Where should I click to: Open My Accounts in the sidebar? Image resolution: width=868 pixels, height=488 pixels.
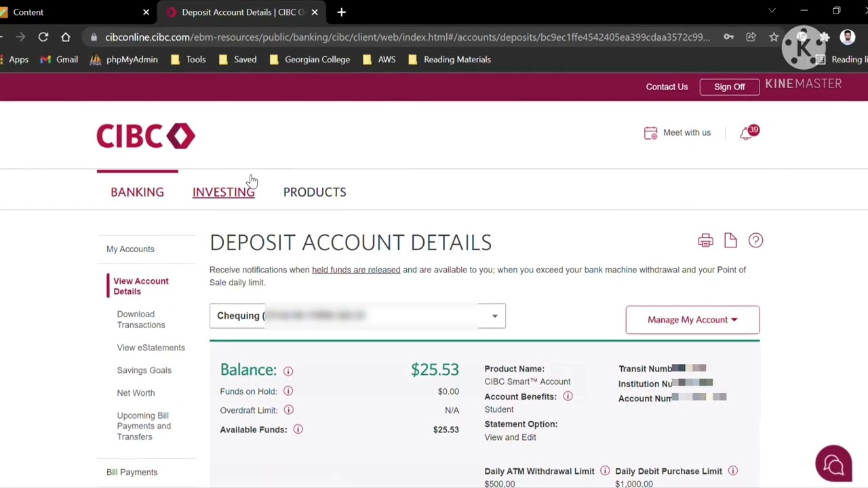130,249
